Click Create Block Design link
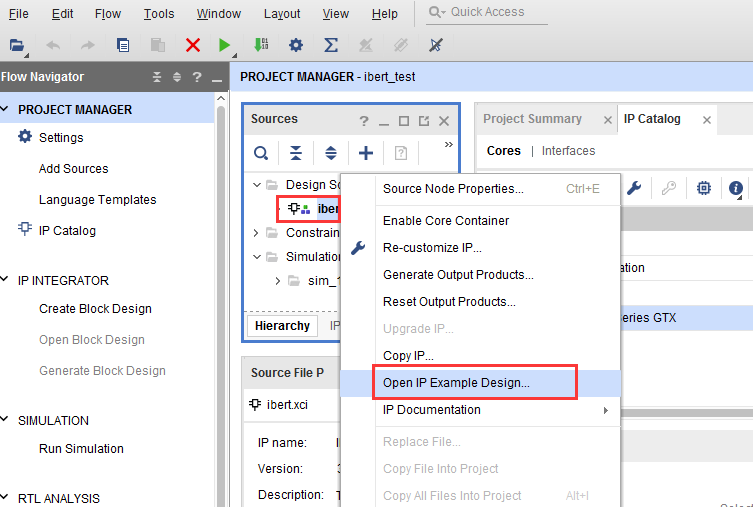Viewport: 753px width, 507px height. pyautogui.click(x=95, y=309)
